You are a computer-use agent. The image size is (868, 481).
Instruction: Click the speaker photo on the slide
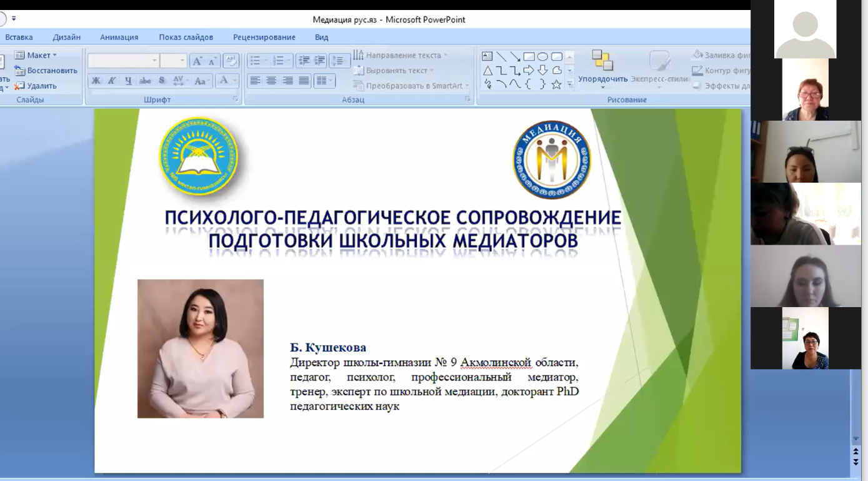pos(201,348)
